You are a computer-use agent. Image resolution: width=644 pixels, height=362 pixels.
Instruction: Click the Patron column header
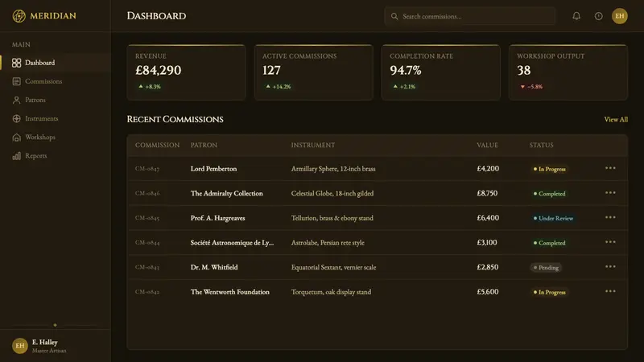click(x=204, y=146)
